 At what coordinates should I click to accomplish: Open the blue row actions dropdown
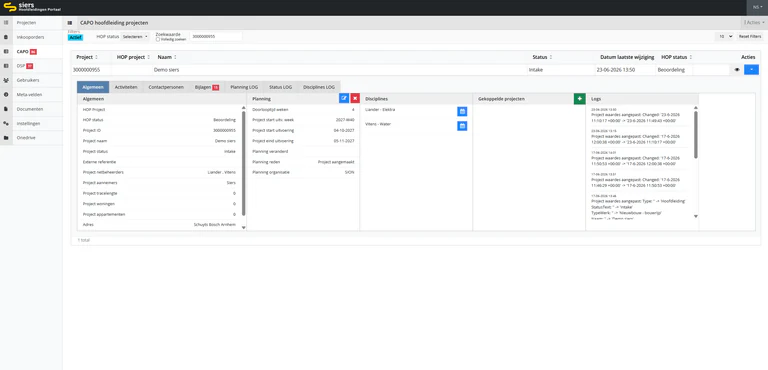pyautogui.click(x=751, y=70)
